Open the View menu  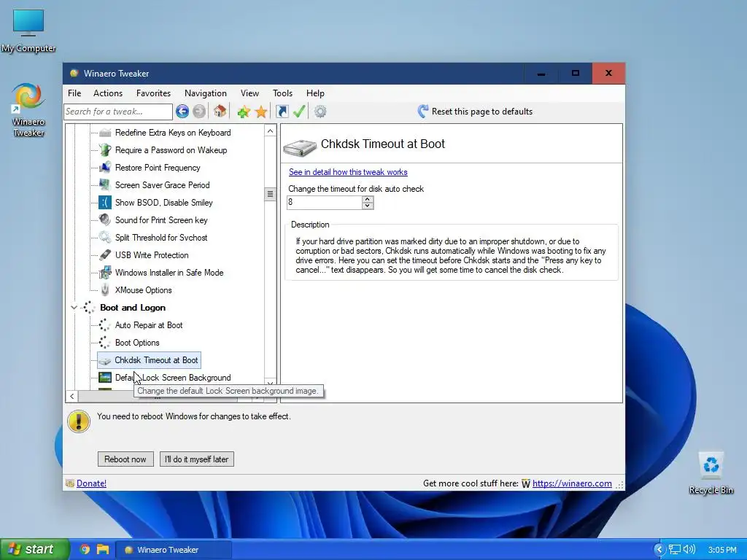tap(249, 93)
